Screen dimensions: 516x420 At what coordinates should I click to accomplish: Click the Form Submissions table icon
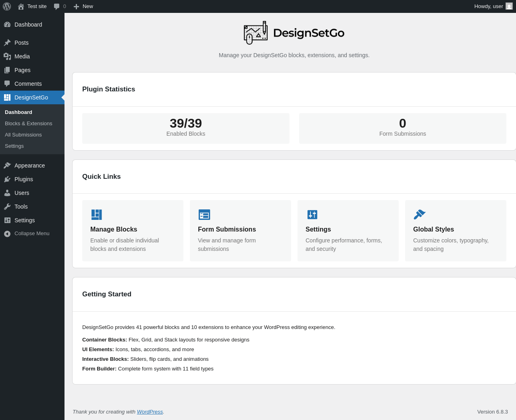[x=204, y=215]
